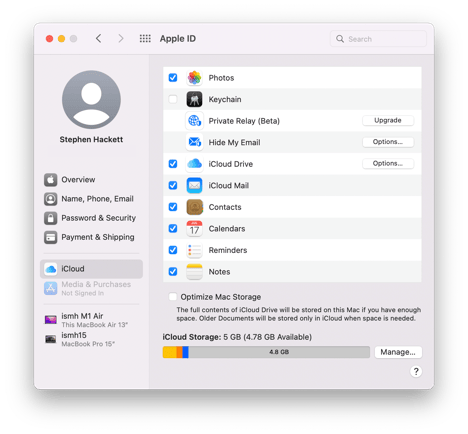Click the Reminders list icon

pyautogui.click(x=194, y=250)
